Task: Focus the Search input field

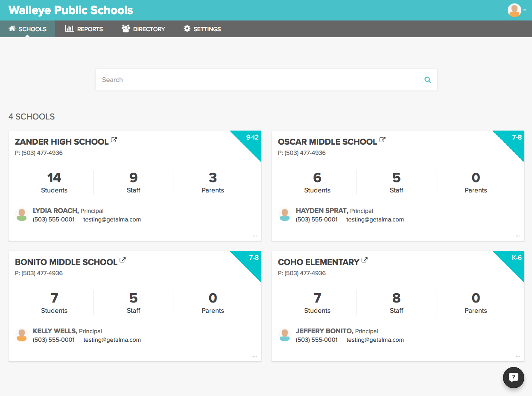Action: [256, 80]
